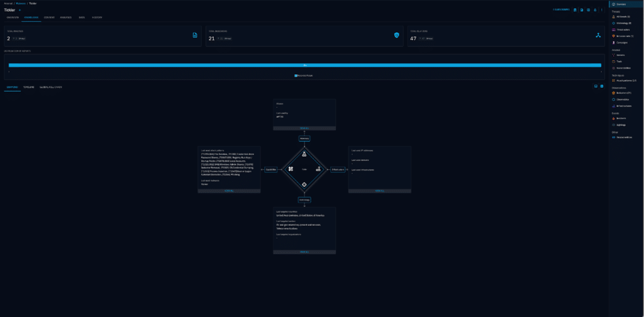This screenshot has width=644, height=317.
Task: Open the three-dot more options menu
Action: click(x=602, y=10)
